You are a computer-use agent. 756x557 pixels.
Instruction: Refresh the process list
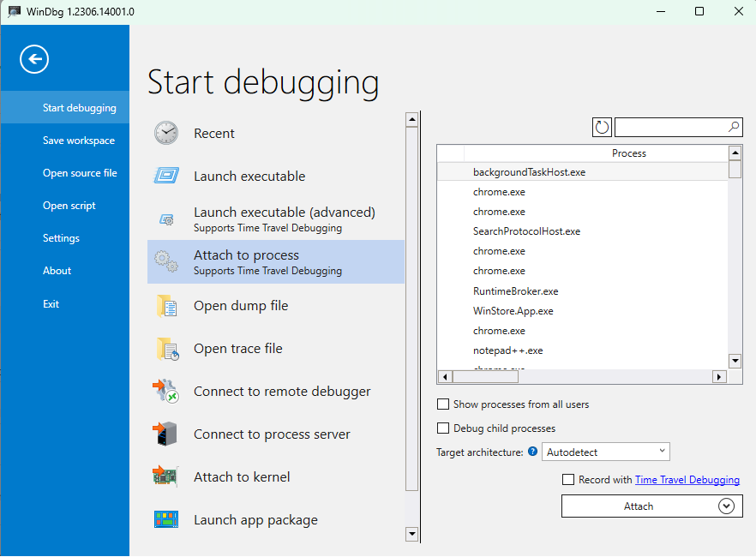coord(602,126)
